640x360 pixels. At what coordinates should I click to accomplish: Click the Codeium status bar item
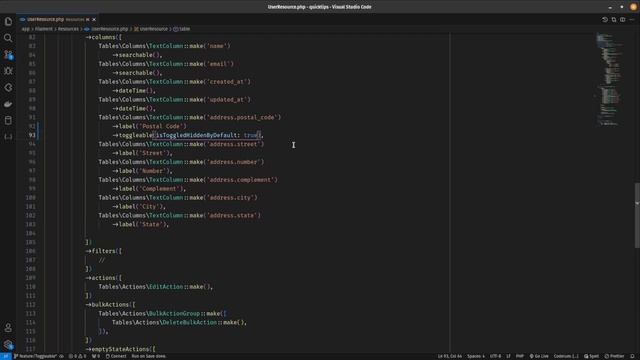pyautogui.click(x=566, y=356)
